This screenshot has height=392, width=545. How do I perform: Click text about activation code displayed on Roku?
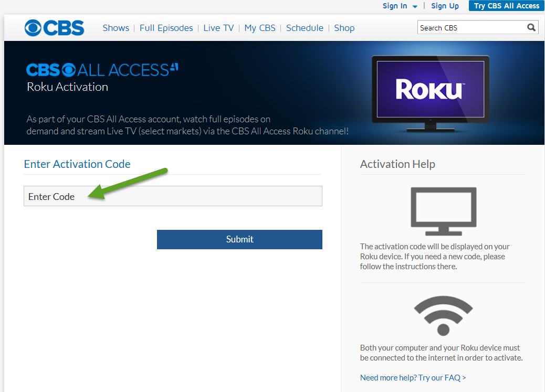pos(435,257)
